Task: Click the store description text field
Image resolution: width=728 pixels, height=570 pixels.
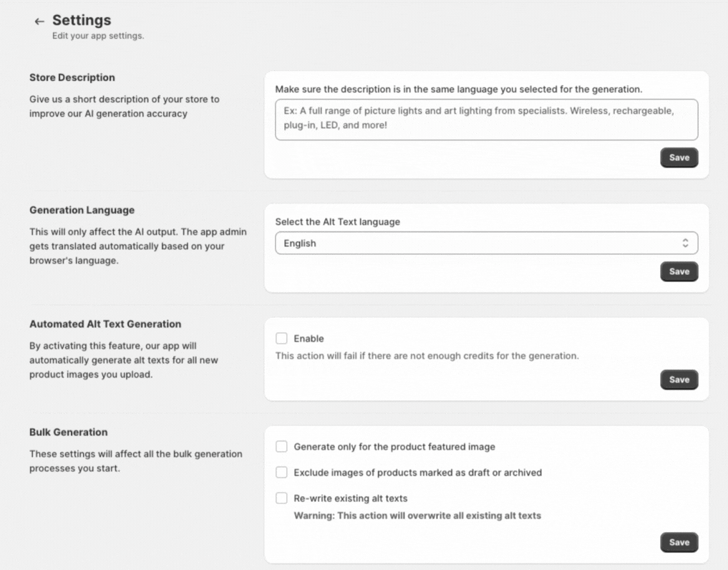Action: click(487, 119)
